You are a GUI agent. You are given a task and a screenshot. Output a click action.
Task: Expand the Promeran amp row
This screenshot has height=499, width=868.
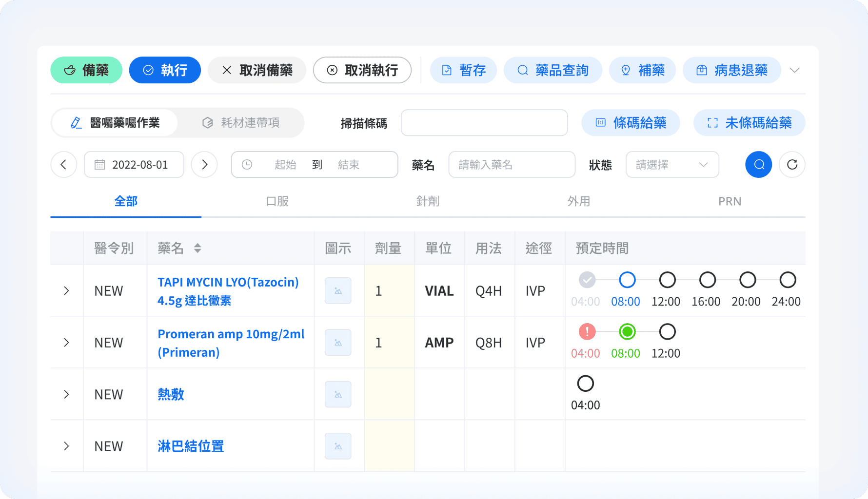(67, 343)
